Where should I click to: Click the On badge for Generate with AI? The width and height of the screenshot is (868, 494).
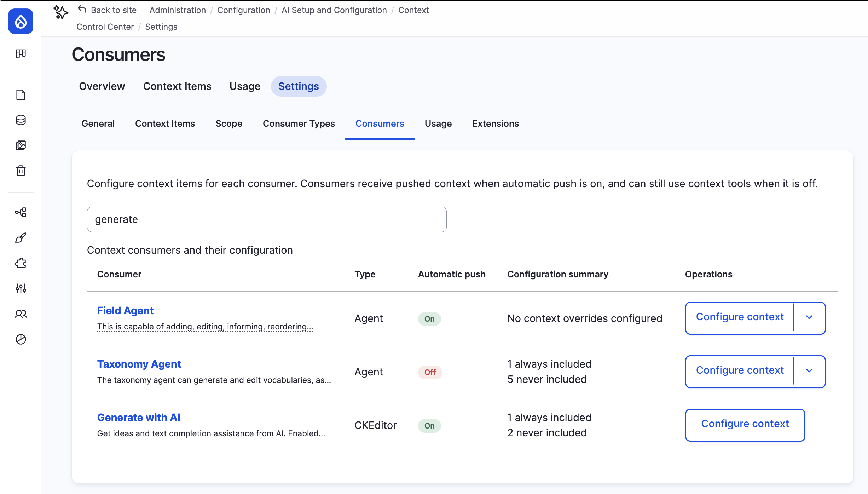(429, 426)
